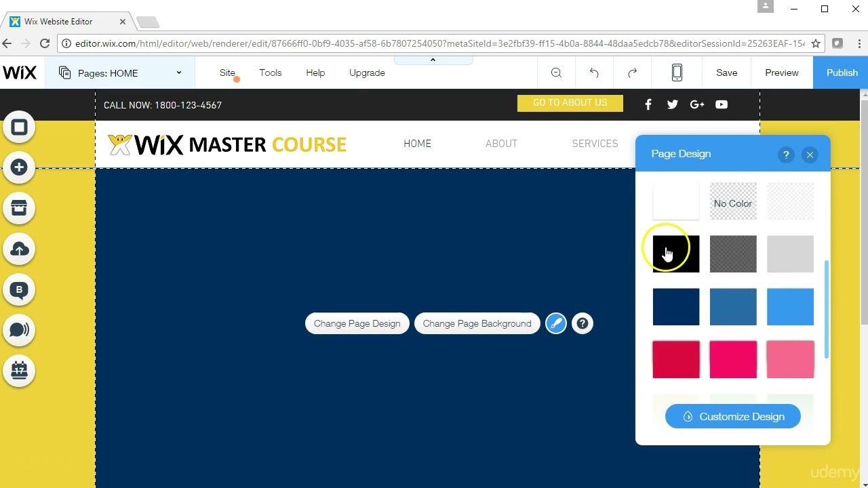
Task: Switch to mobile editor view
Action: (x=677, y=73)
